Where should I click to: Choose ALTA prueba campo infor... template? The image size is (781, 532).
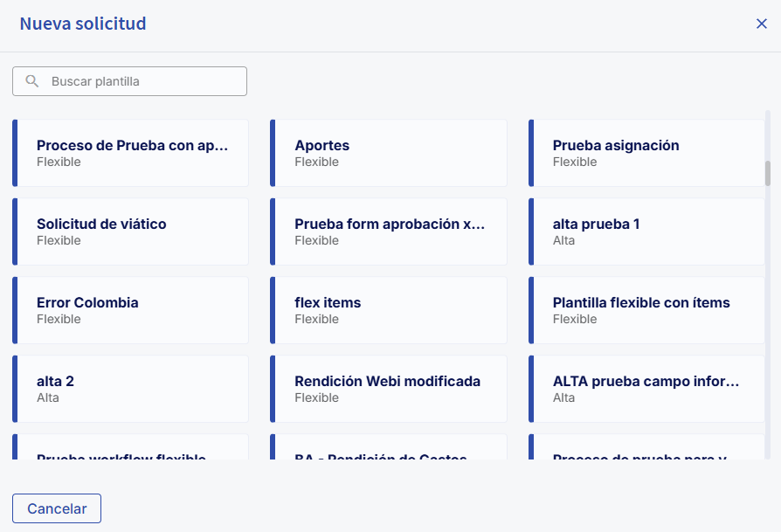coord(647,389)
